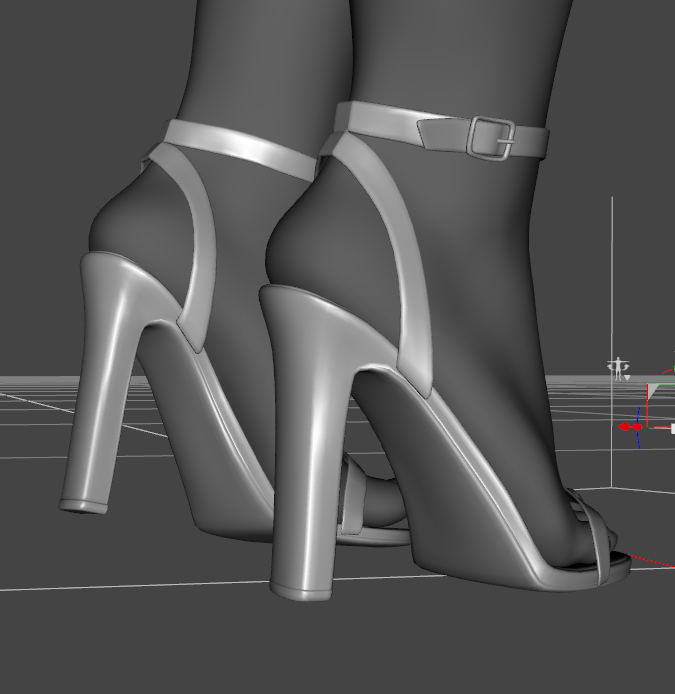Click the gray triangle plane handle

pyautogui.click(x=653, y=391)
